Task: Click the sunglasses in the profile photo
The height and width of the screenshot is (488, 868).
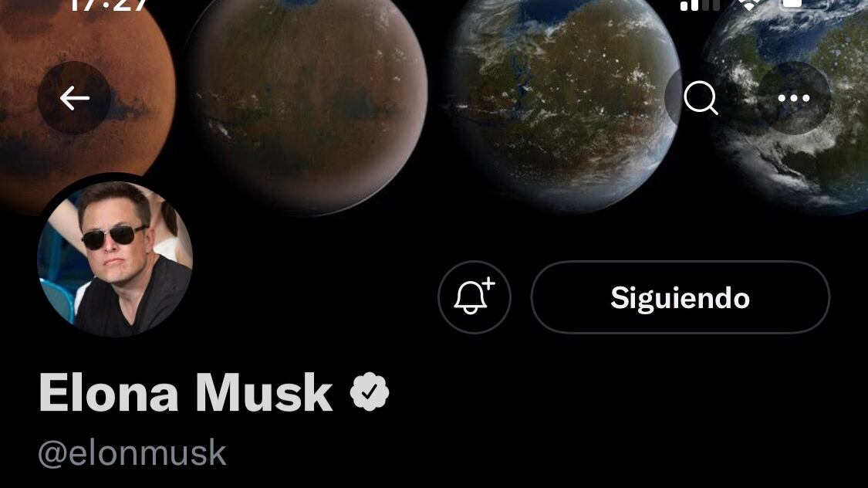Action: tap(114, 236)
